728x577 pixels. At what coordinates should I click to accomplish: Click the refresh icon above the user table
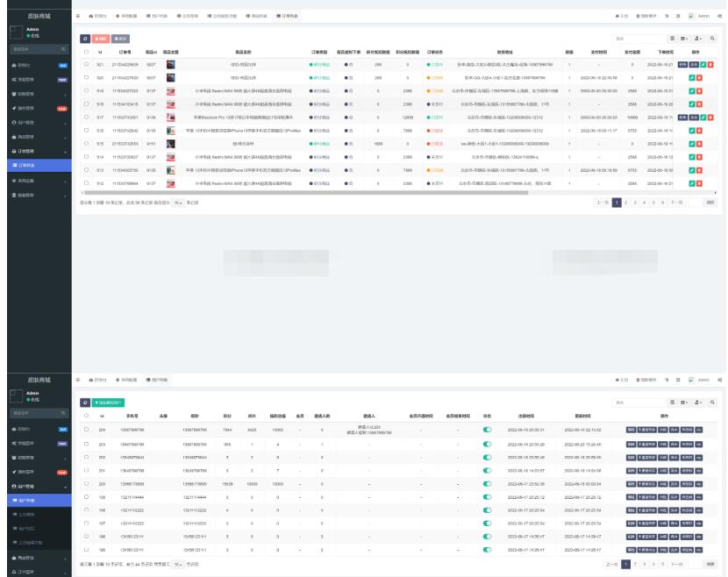pos(85,402)
